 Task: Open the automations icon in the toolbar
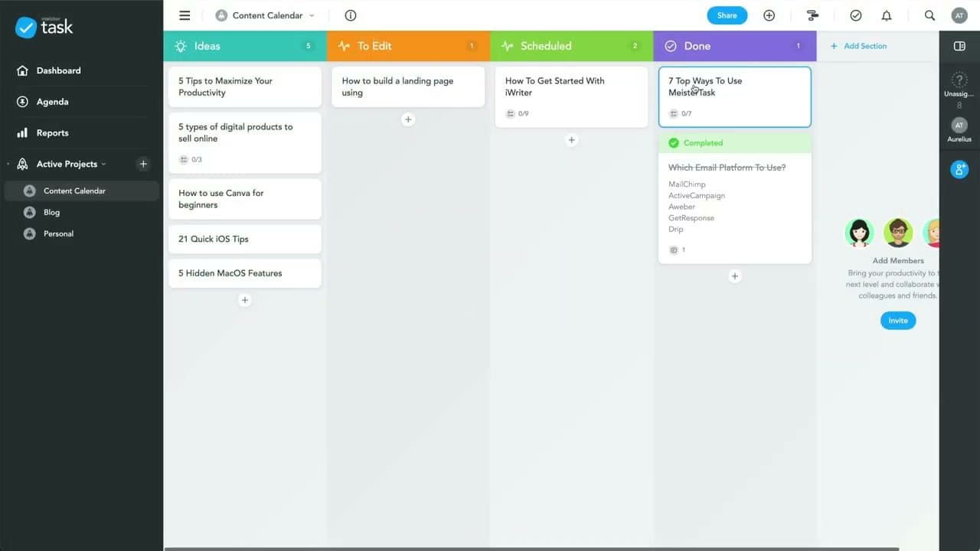[813, 15]
